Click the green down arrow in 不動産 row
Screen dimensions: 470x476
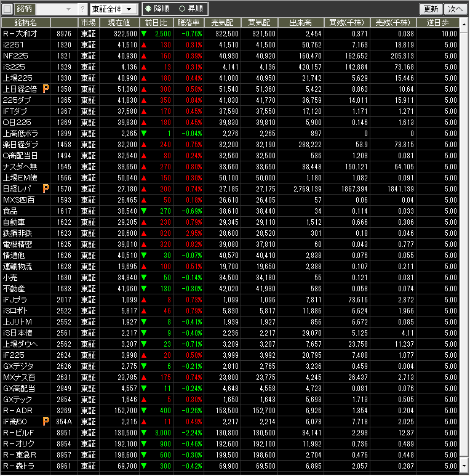coord(144,289)
